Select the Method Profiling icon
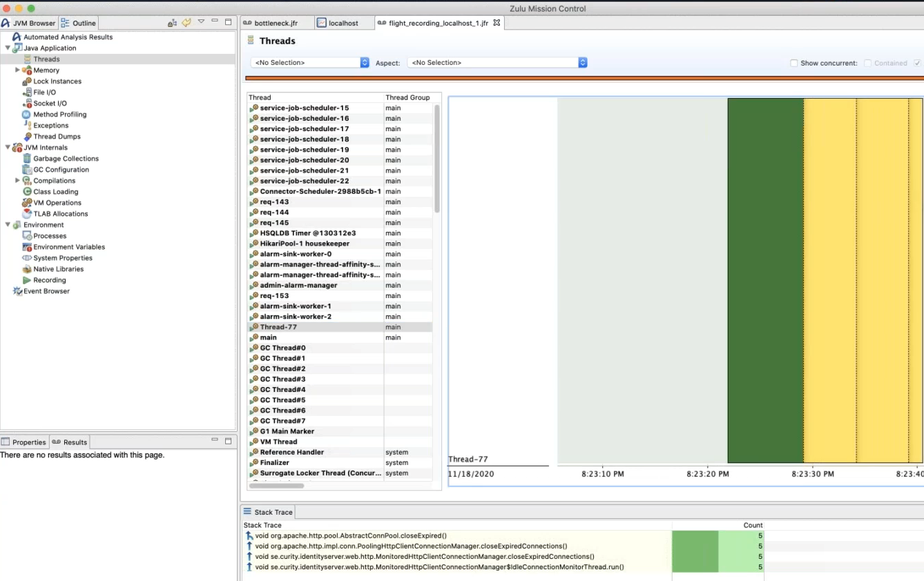 click(27, 115)
